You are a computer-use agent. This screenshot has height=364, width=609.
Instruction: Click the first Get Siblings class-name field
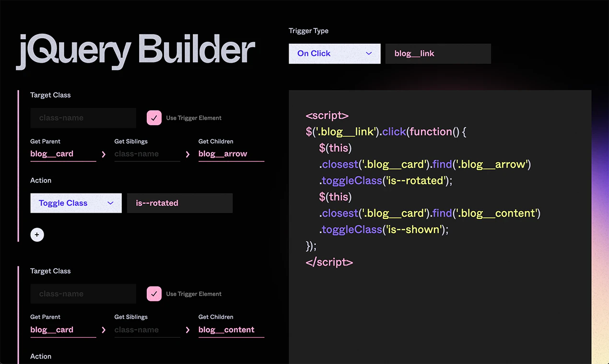coord(147,154)
